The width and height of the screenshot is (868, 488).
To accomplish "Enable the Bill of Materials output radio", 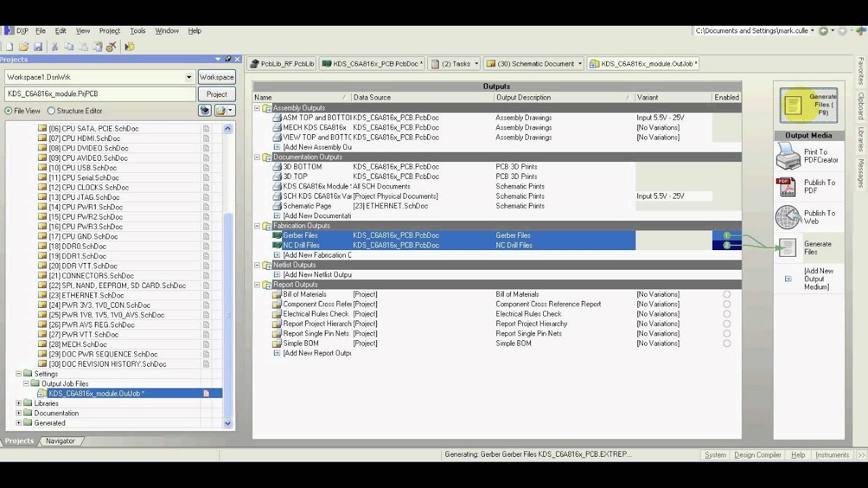I will point(727,295).
